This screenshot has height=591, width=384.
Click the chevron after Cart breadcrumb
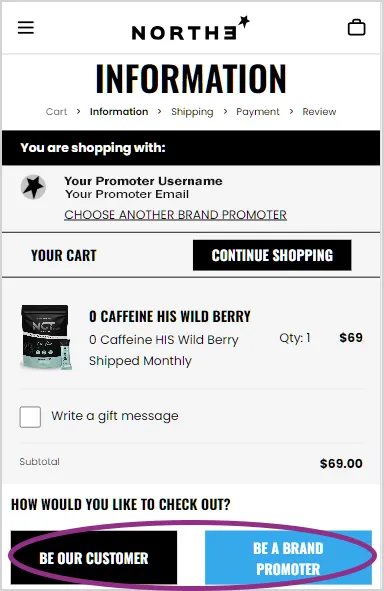(78, 112)
